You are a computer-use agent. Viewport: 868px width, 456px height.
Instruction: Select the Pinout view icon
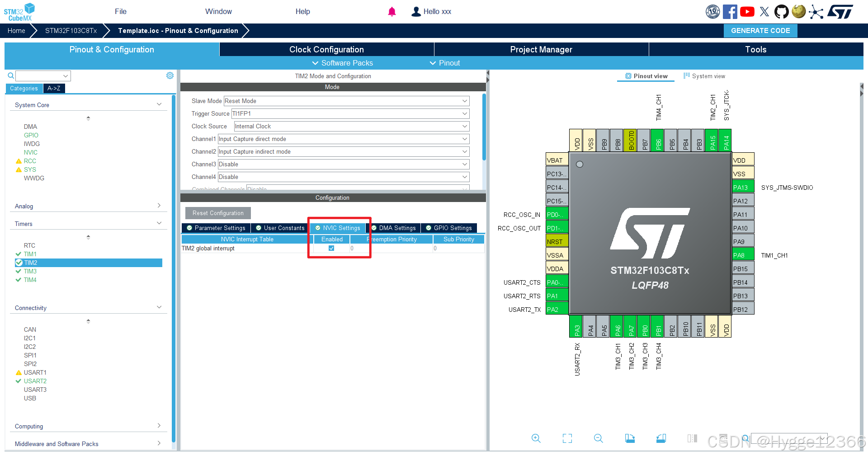pyautogui.click(x=628, y=76)
